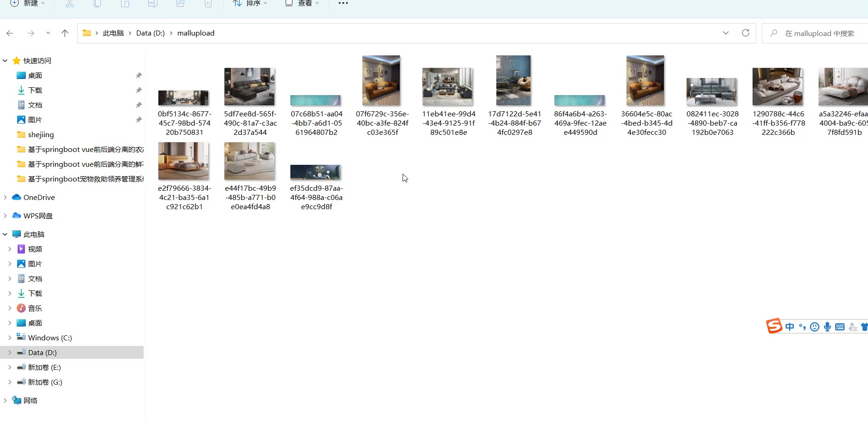The width and height of the screenshot is (868, 423).
Task: Expand the 网络 tree node
Action: click(5, 401)
